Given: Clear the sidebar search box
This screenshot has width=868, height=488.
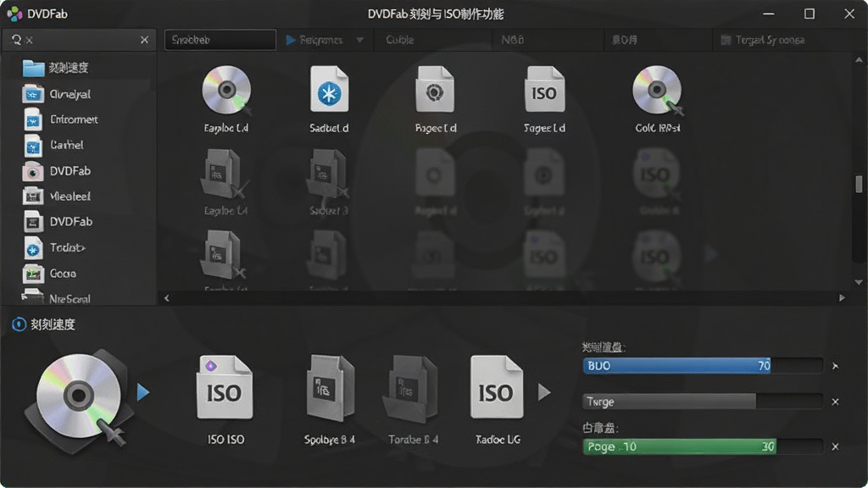Looking at the screenshot, I should point(144,40).
